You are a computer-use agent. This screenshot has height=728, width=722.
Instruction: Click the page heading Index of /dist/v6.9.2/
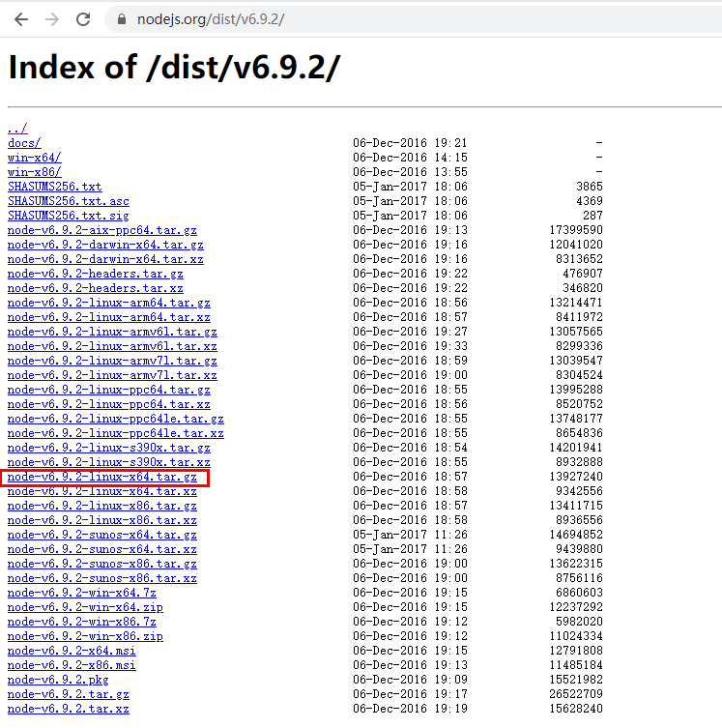pyautogui.click(x=175, y=68)
